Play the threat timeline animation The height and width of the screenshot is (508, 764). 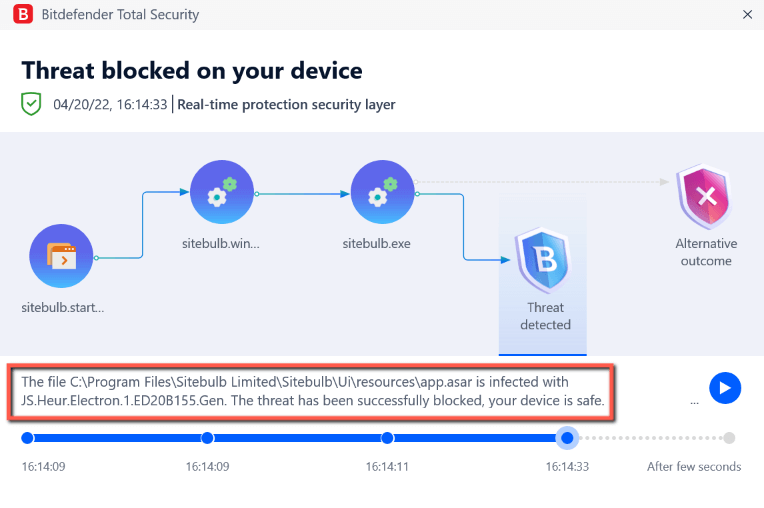pyautogui.click(x=725, y=388)
